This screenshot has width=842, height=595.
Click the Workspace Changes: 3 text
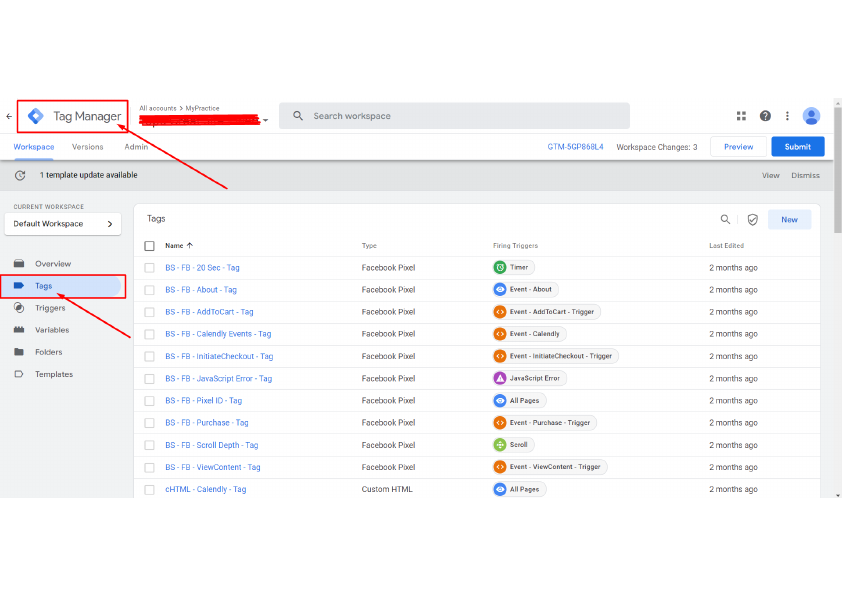pyautogui.click(x=656, y=147)
